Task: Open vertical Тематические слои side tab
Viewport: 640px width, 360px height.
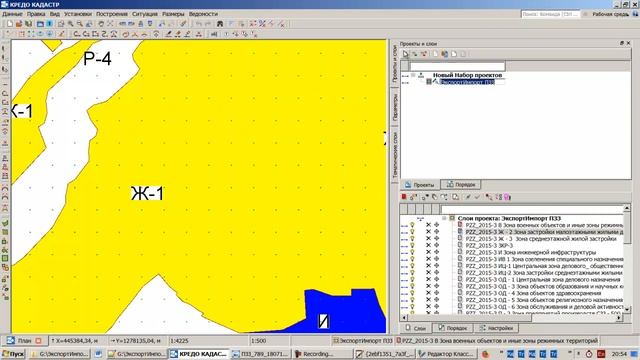Action: tap(395, 155)
